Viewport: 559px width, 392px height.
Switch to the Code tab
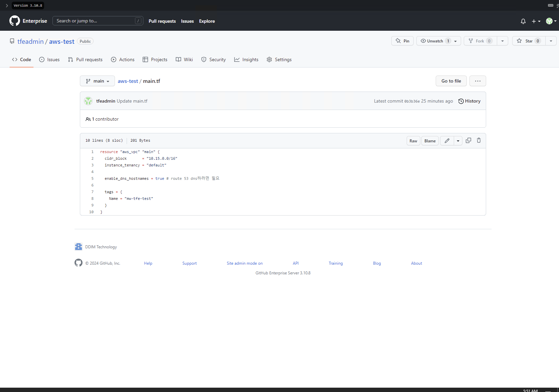click(x=21, y=59)
